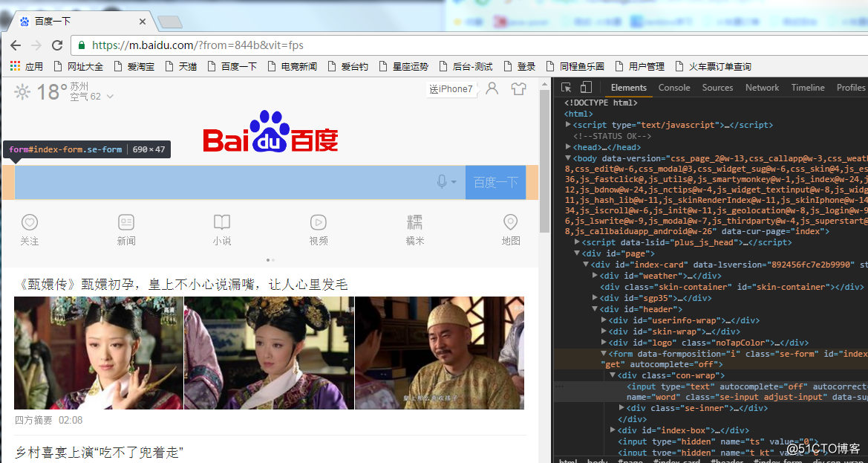Select the input name word line

(x=711, y=392)
